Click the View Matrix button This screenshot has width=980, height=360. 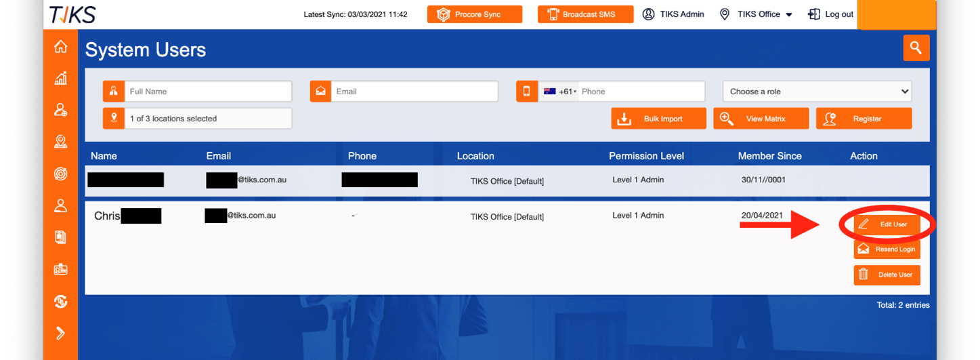click(761, 119)
